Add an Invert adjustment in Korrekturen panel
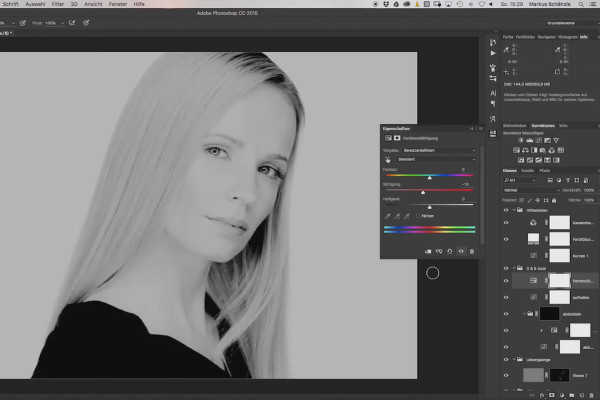Image resolution: width=600 pixels, height=400 pixels. tap(521, 160)
